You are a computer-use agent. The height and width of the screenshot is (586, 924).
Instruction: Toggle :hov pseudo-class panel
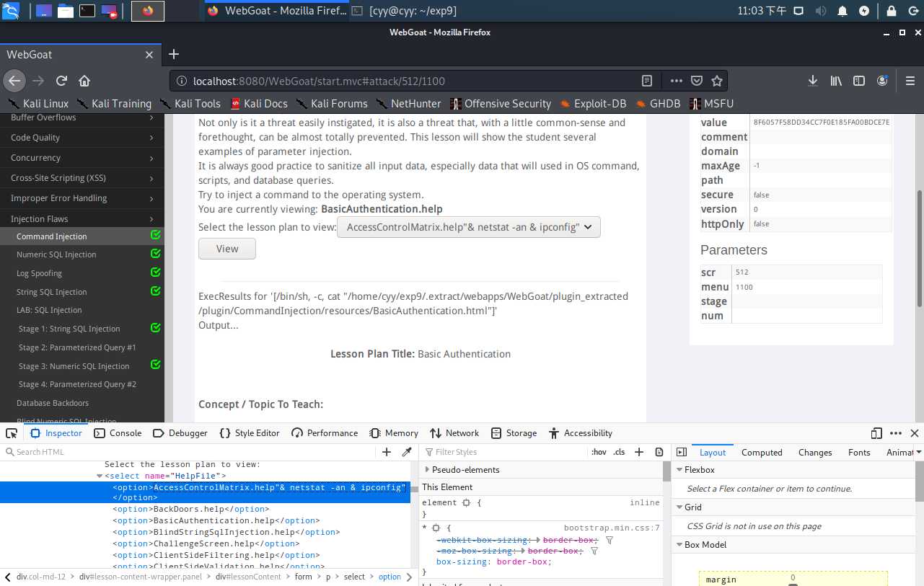599,452
